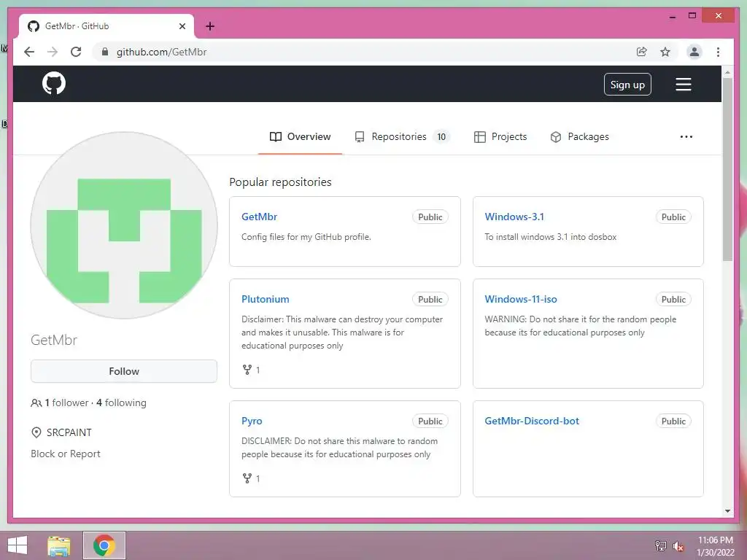Open the Repositories tab
Viewport: 747px width, 560px height.
[403, 136]
